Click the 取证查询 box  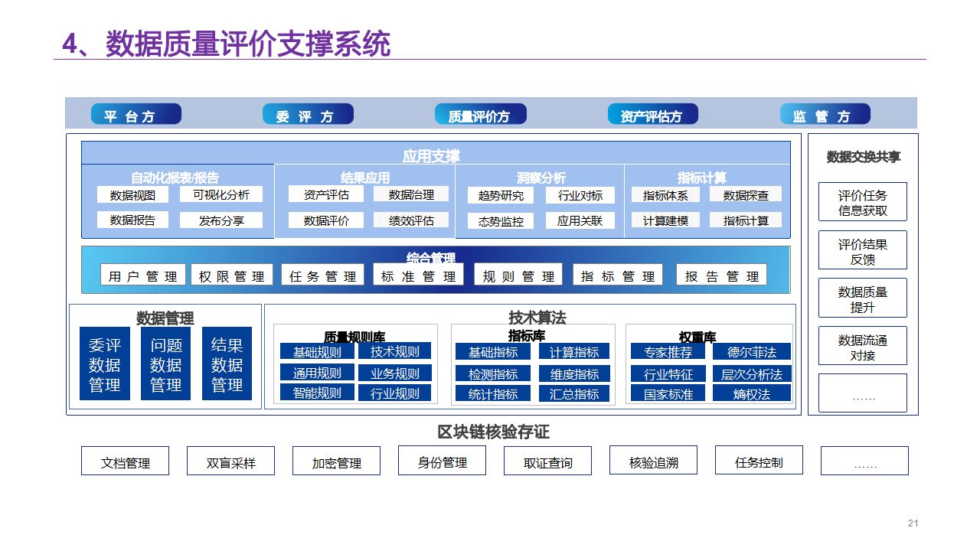(x=547, y=461)
